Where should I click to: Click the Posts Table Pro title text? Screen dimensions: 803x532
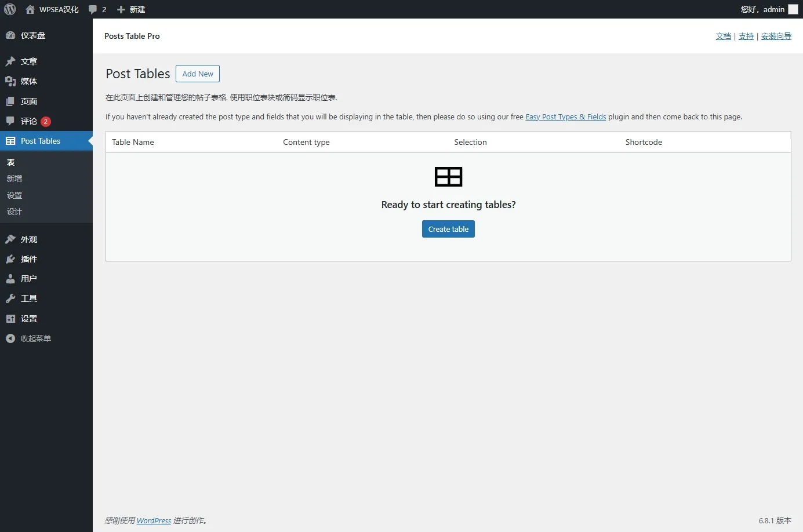[132, 36]
